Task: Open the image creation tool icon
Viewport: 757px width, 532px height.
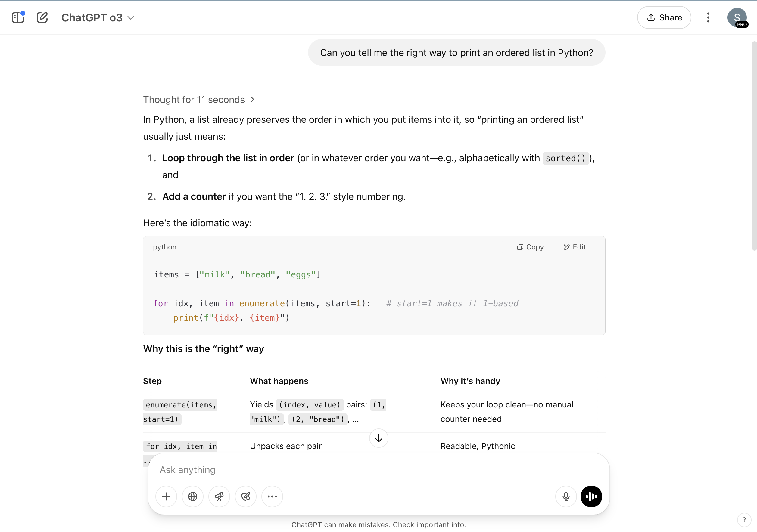Action: tap(245, 496)
